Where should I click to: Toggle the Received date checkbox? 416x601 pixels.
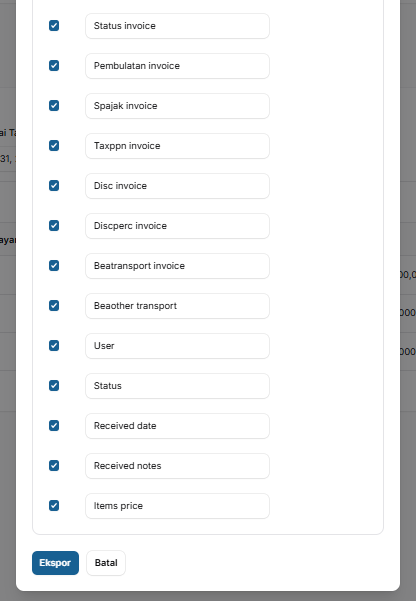(x=54, y=425)
